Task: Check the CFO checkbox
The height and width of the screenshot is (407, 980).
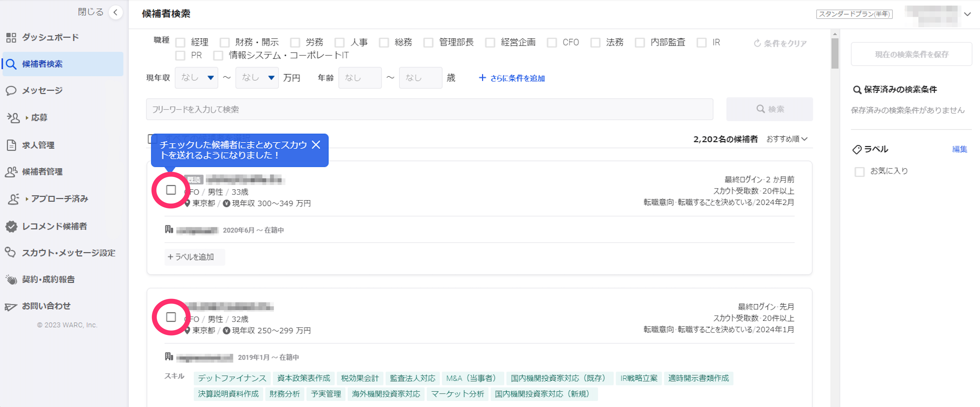Action: tap(552, 43)
